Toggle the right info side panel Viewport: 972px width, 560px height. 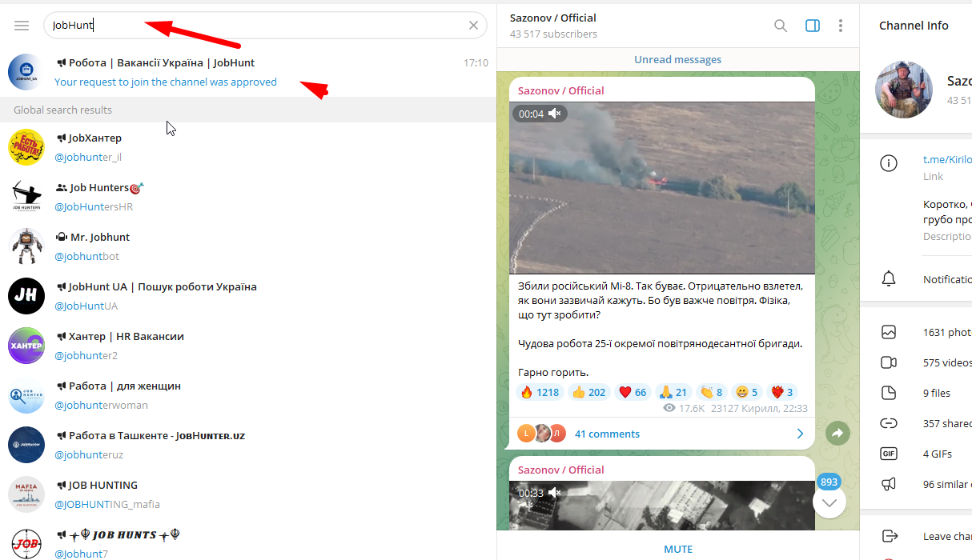tap(813, 26)
